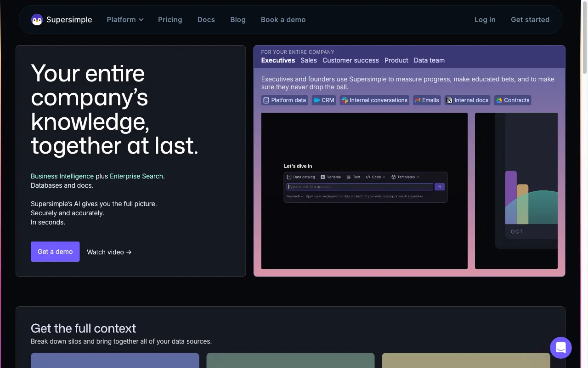Screen dimensions: 588x368
Task: Click the Business Intelligence link
Action: 62,176
